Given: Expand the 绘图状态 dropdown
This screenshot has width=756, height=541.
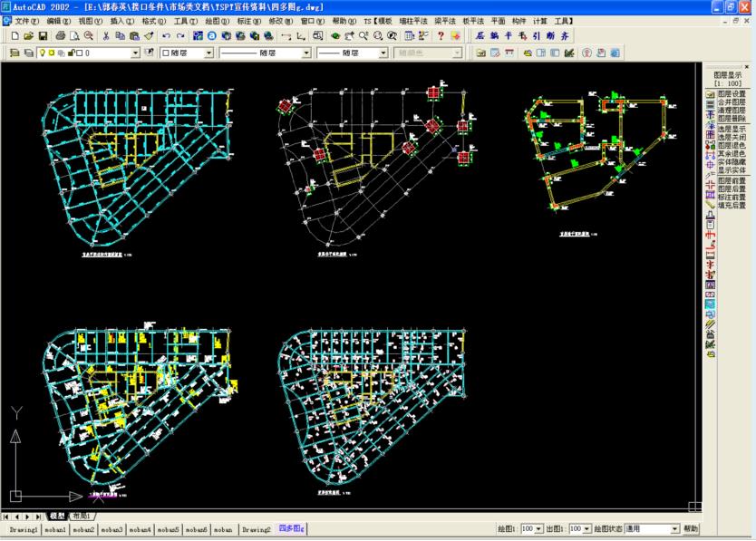Looking at the screenshot, I should tap(674, 528).
